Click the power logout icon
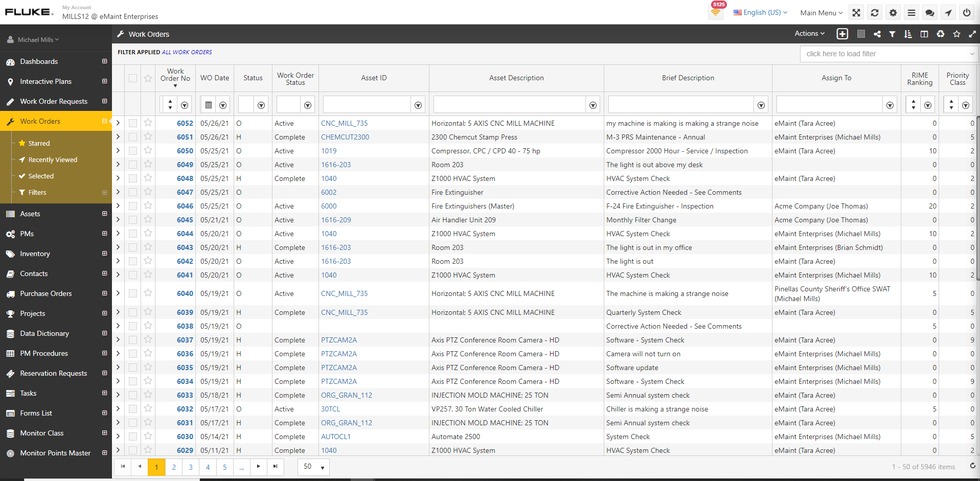Viewport: 980px width, 481px height. 966,12
